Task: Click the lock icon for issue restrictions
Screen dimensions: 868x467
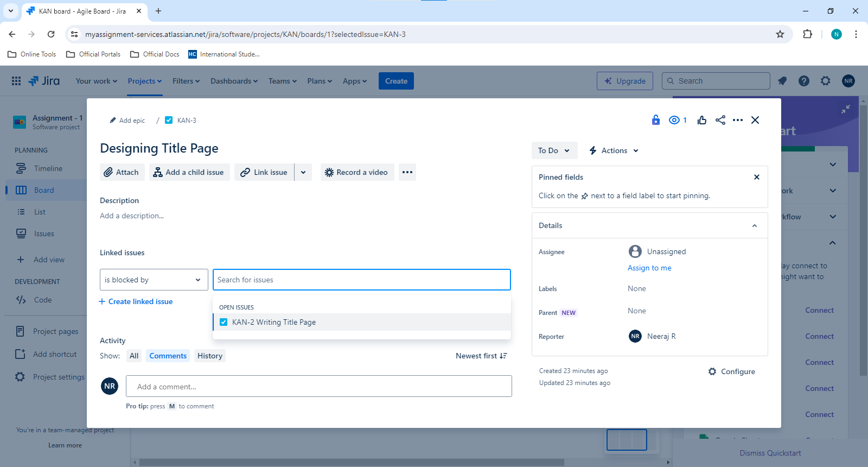Action: click(656, 120)
